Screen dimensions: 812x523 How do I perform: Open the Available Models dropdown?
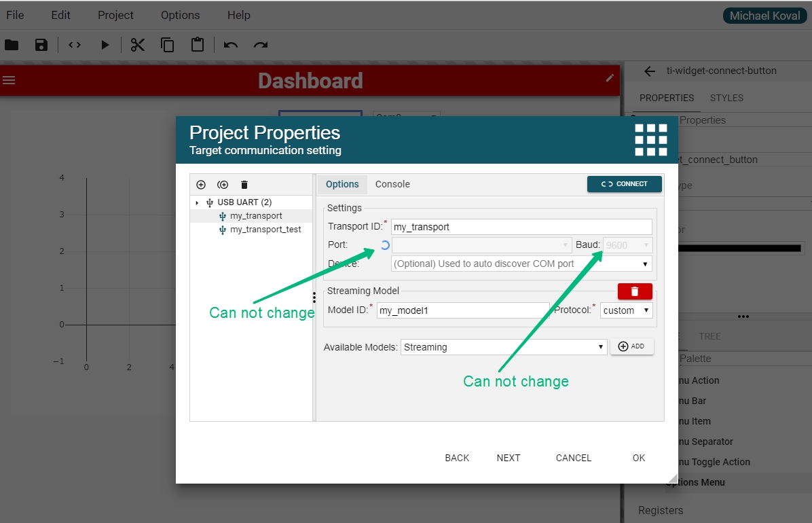[503, 347]
